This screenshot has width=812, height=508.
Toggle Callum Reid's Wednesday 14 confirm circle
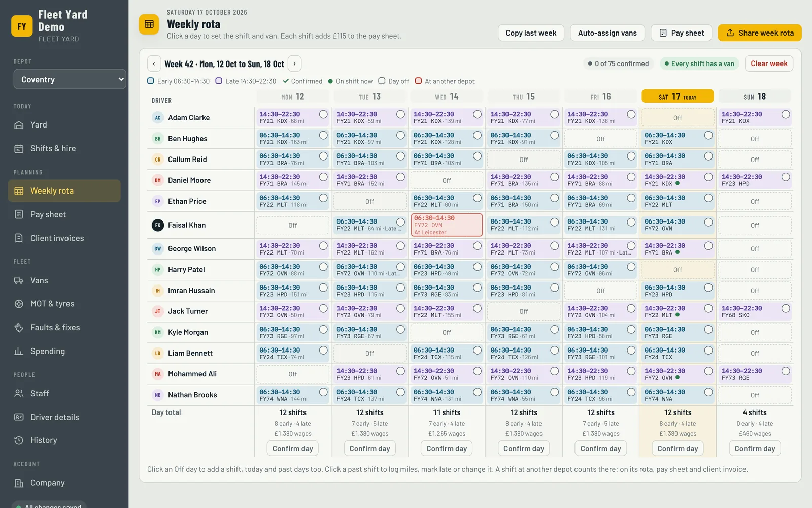(x=478, y=156)
